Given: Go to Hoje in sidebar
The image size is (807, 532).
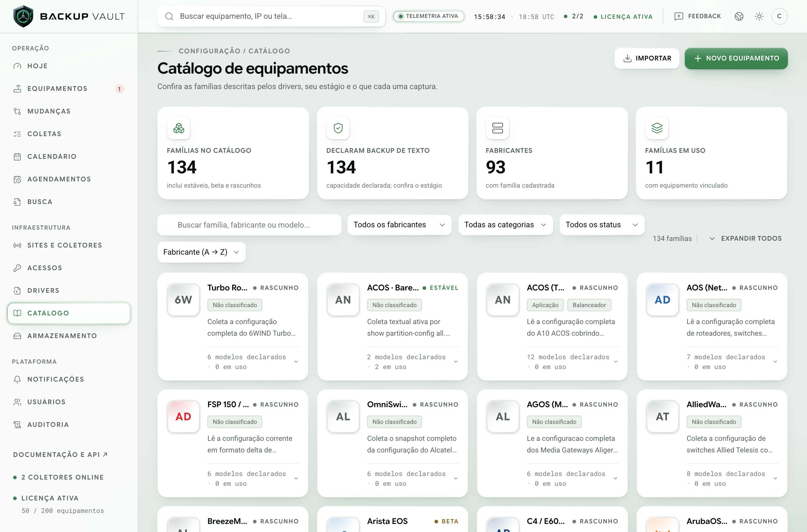Looking at the screenshot, I should 69,66.
